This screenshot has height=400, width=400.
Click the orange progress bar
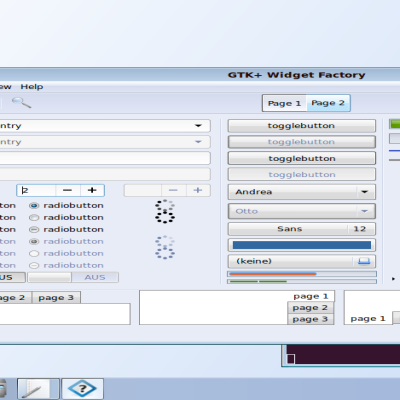[x=302, y=274]
